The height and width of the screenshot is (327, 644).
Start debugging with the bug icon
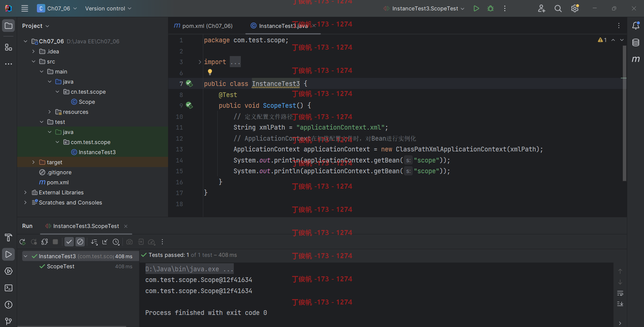click(490, 8)
